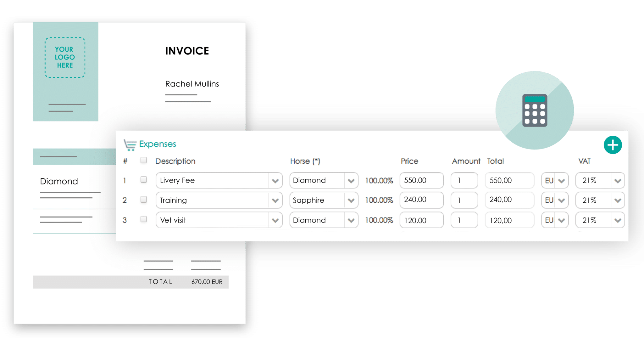Click the Total column header
644x339 pixels.
click(495, 161)
